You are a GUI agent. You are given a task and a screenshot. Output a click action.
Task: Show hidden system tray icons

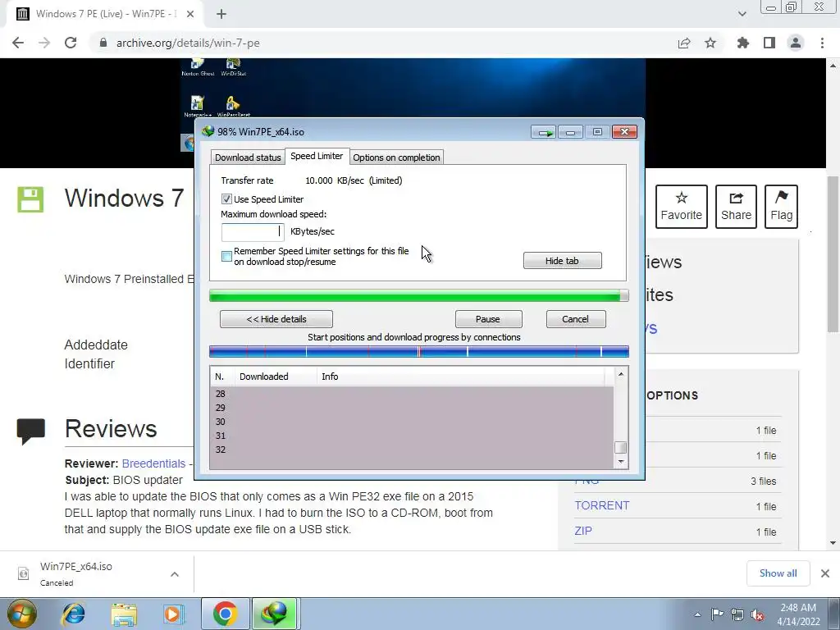(x=697, y=614)
